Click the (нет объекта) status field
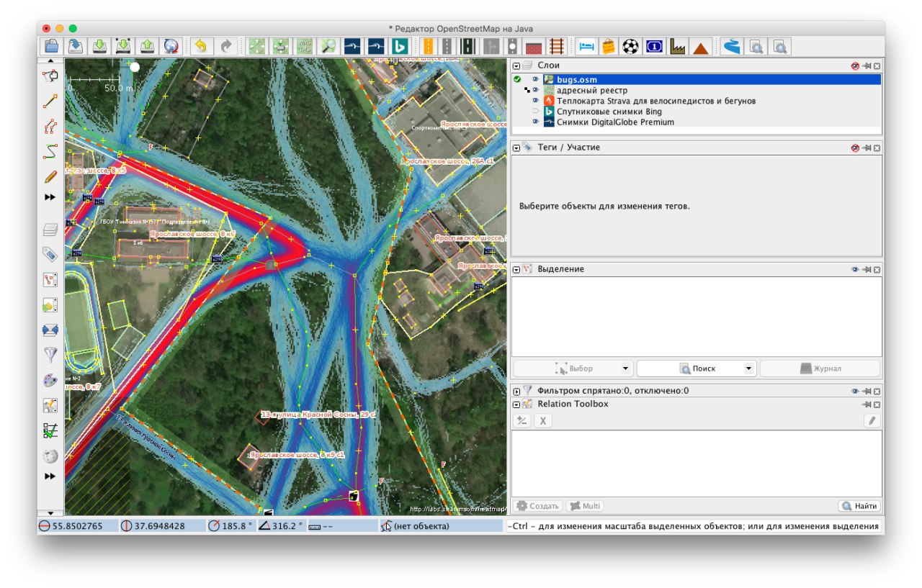922x588 pixels. coord(441,526)
